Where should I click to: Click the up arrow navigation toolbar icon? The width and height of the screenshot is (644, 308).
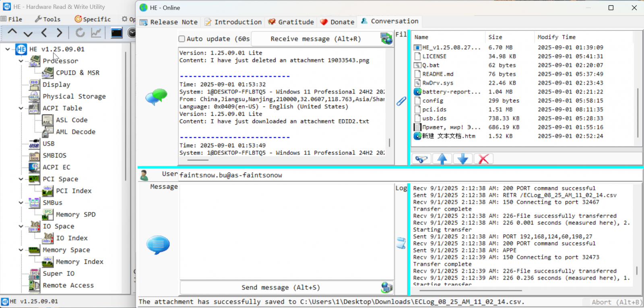tap(12, 32)
